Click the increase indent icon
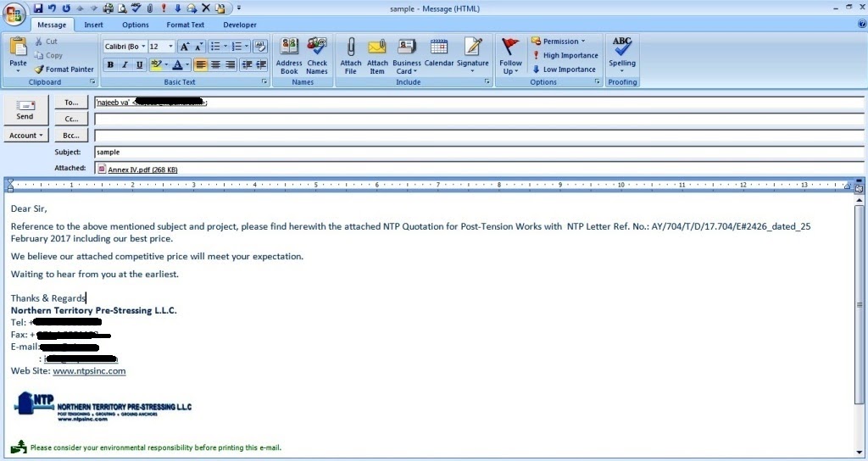 click(261, 64)
